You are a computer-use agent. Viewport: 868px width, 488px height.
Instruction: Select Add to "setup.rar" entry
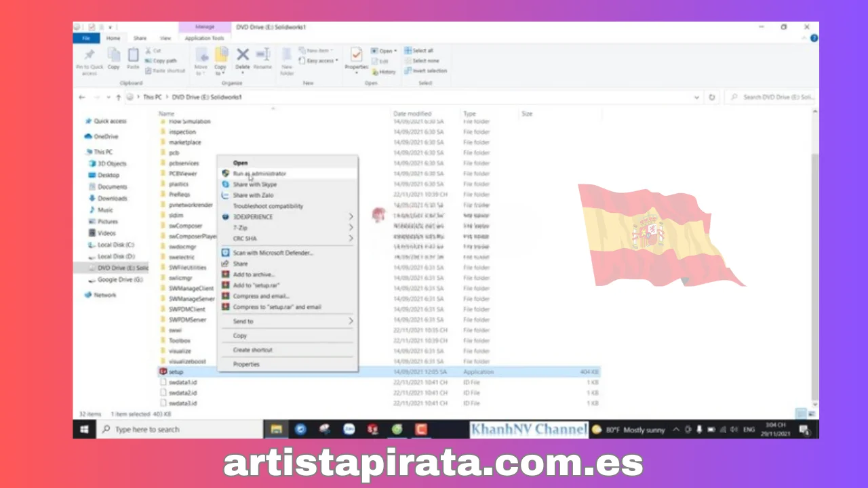click(288, 285)
